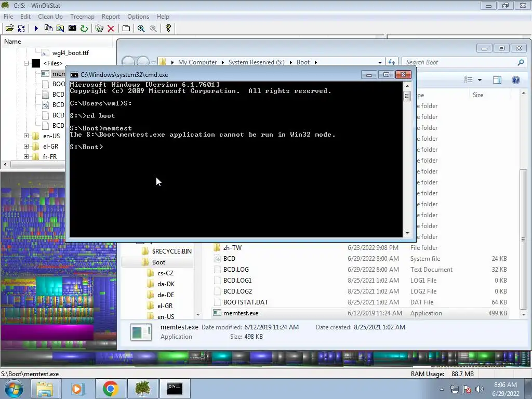532x399 pixels.
Task: Switch to WinDirStat tree icon on taskbar
Action: 143,389
